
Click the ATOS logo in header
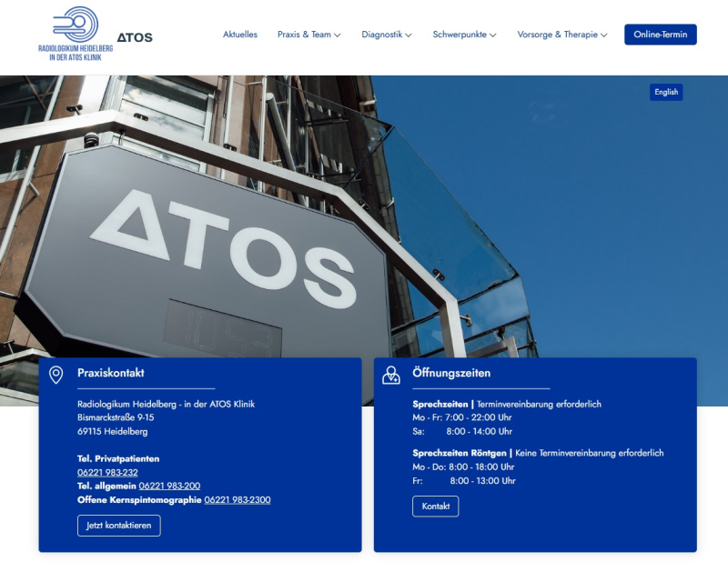pos(135,37)
